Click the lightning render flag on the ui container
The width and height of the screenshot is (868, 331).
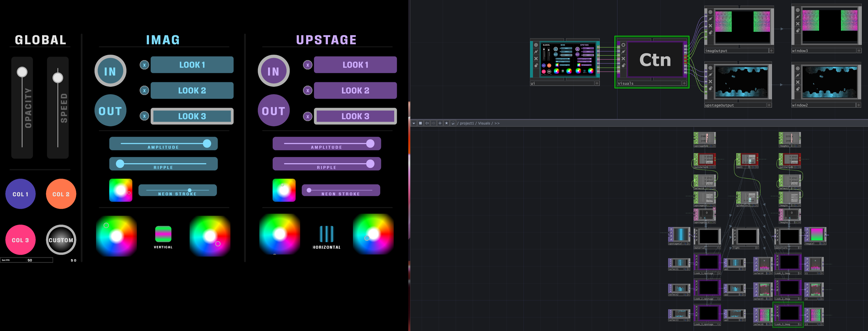[x=536, y=52]
